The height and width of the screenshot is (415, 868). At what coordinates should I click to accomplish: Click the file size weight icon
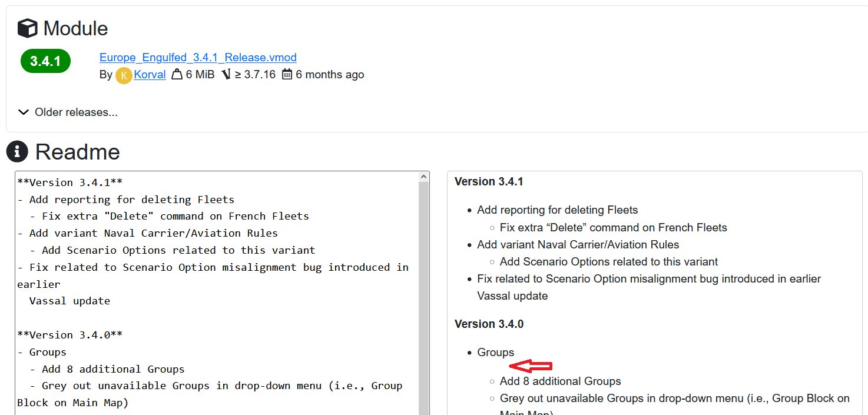177,75
